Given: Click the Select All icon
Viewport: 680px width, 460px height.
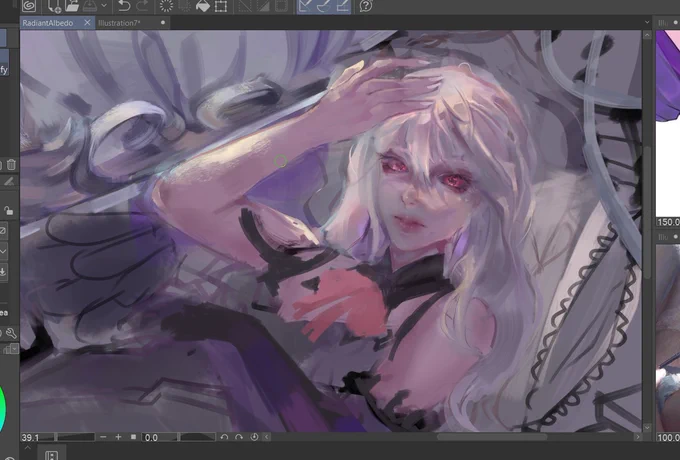Looking at the screenshot, I should (x=245, y=6).
